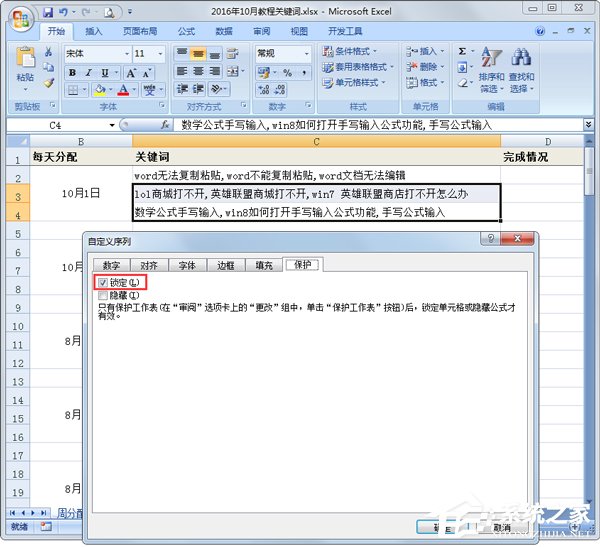
Task: Click the Office button logo
Action: 18,17
